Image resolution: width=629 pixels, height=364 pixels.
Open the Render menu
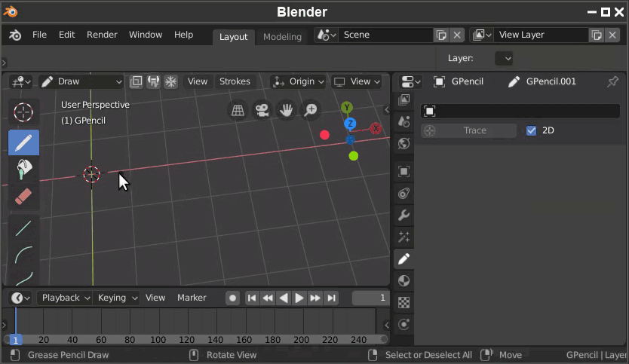102,35
